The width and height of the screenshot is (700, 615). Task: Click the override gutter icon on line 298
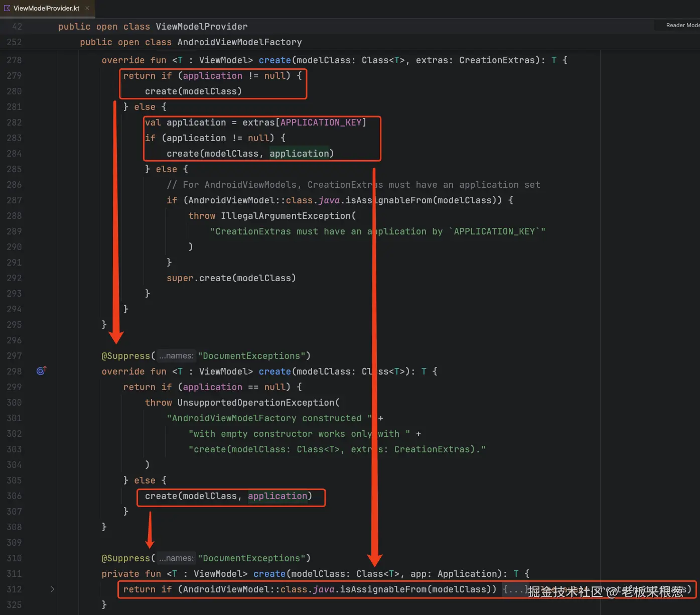(x=42, y=371)
